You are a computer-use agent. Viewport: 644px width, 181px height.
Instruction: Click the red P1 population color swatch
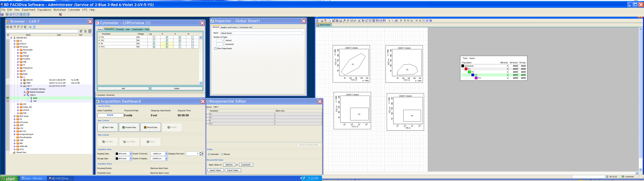point(466,69)
